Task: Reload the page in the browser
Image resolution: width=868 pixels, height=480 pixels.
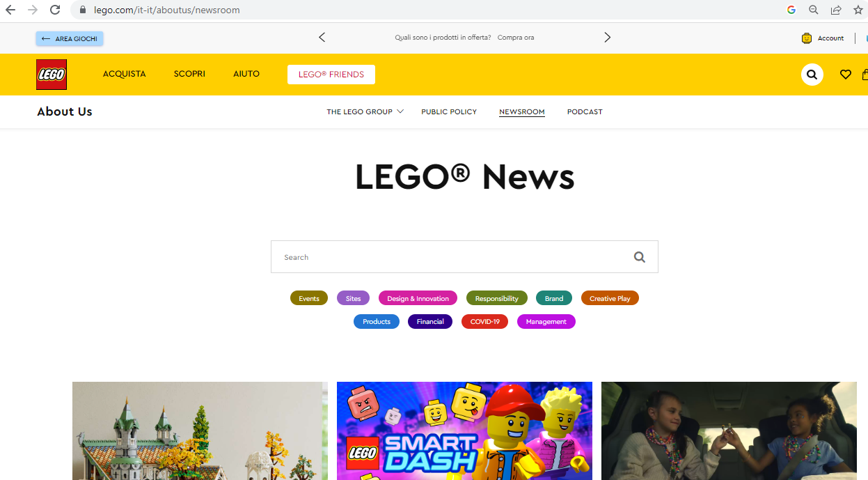Action: (55, 10)
